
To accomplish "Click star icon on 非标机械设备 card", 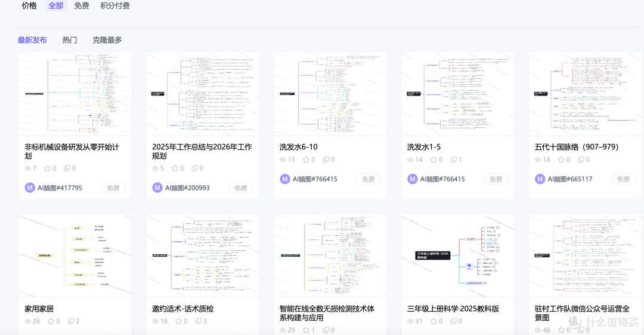I will pyautogui.click(x=47, y=168).
